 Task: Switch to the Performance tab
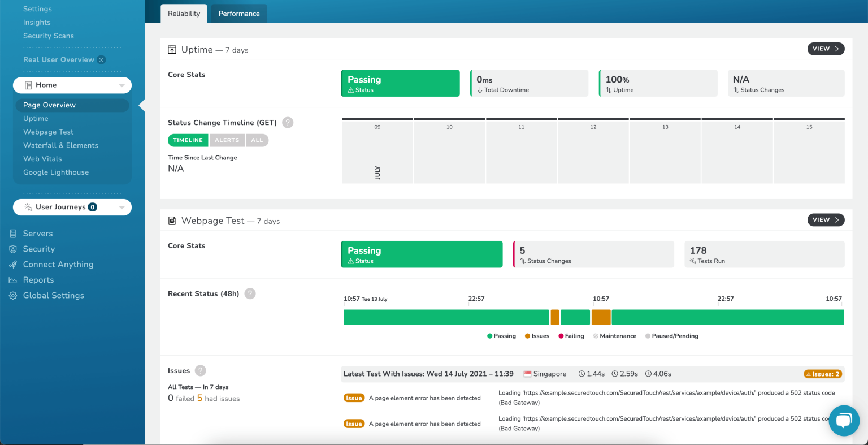[238, 13]
